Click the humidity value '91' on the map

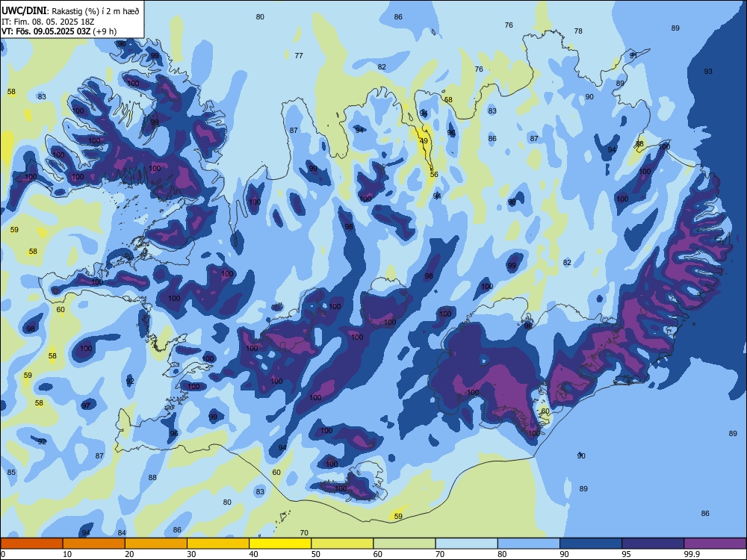pyautogui.click(x=633, y=55)
